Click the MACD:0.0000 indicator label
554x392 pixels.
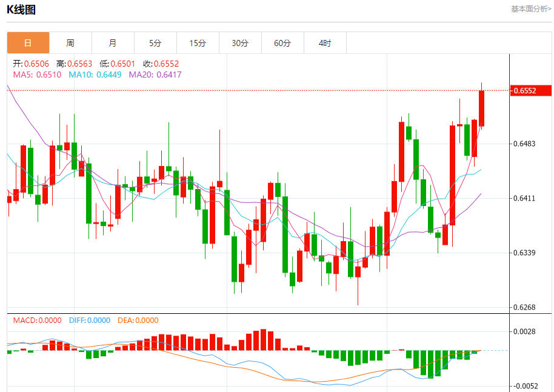37,321
